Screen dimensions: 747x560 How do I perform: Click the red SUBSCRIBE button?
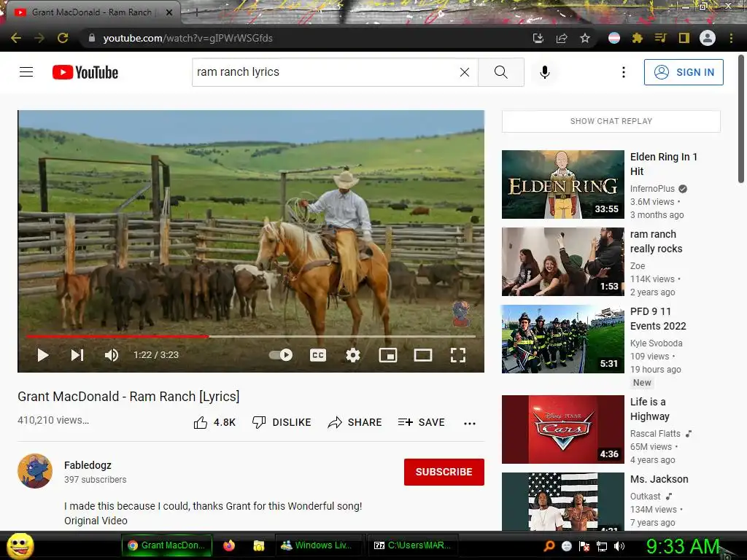pyautogui.click(x=444, y=472)
